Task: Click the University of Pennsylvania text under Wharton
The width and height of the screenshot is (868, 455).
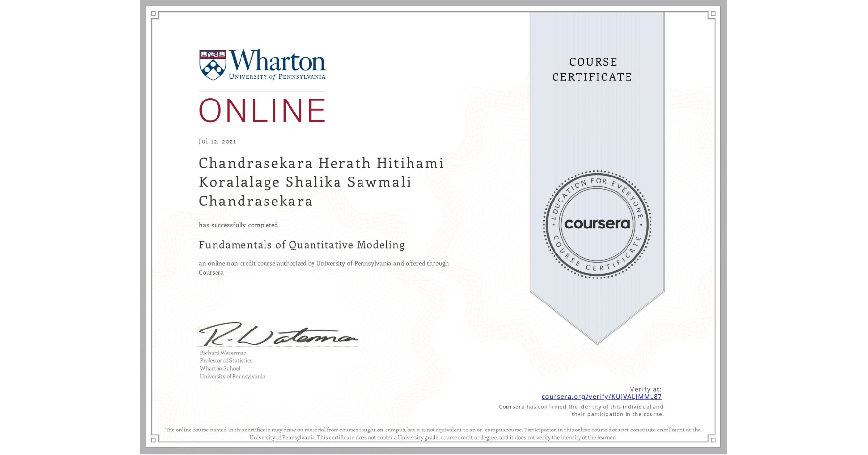Action: point(277,77)
